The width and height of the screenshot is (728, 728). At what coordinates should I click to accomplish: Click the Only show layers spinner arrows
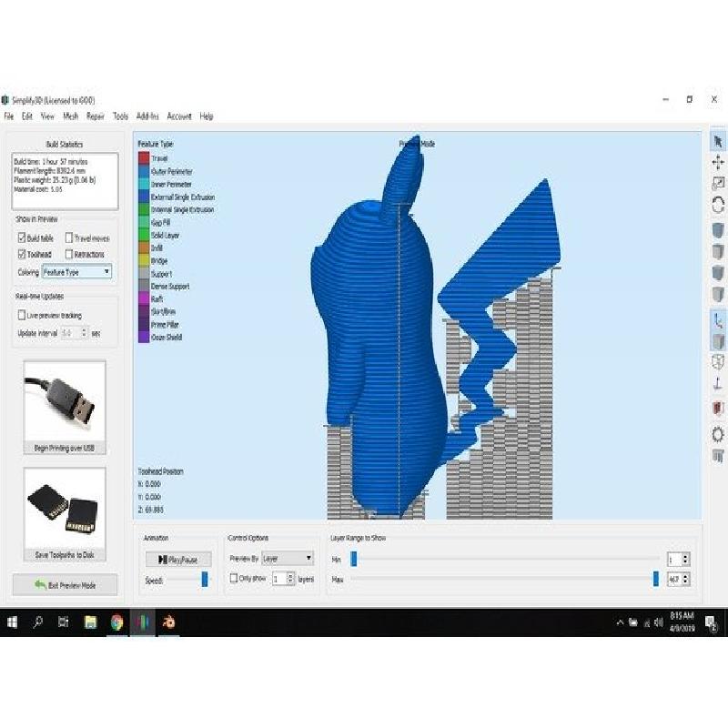(290, 579)
